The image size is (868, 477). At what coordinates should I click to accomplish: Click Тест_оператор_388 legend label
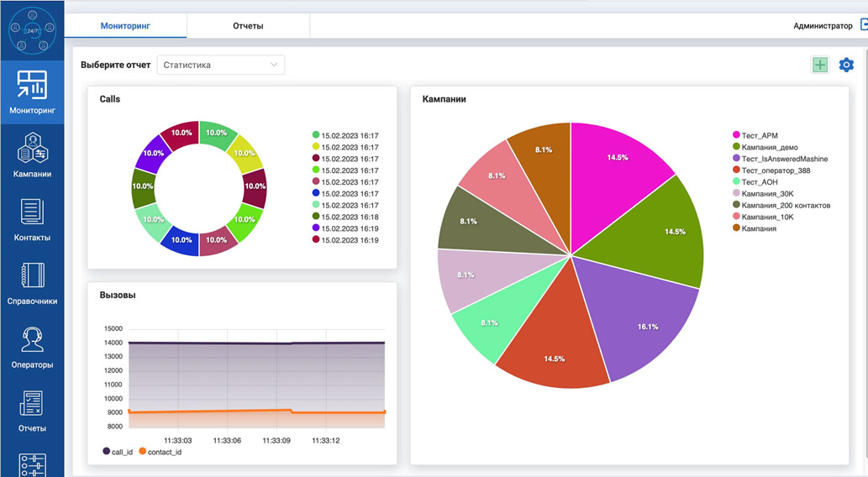click(776, 170)
